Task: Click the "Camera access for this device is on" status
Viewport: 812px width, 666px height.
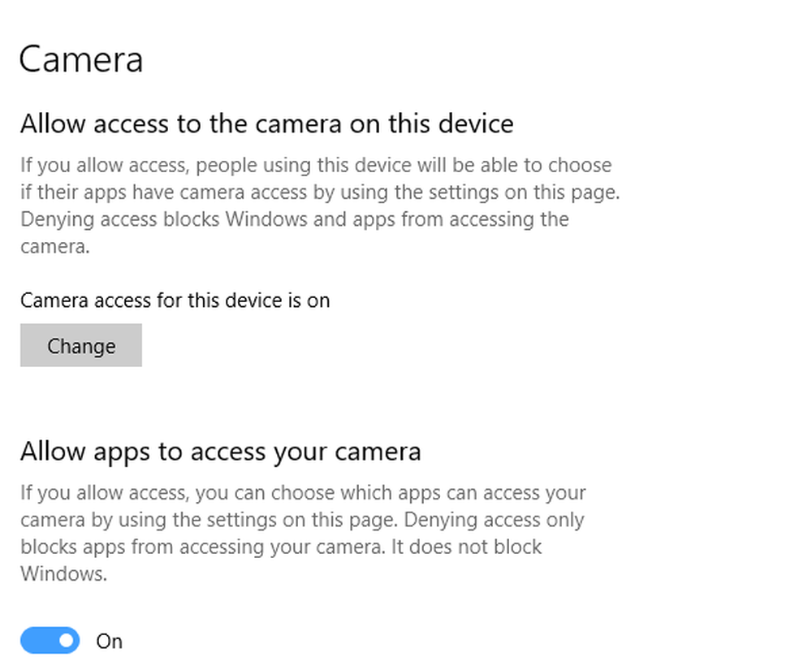Action: [175, 301]
